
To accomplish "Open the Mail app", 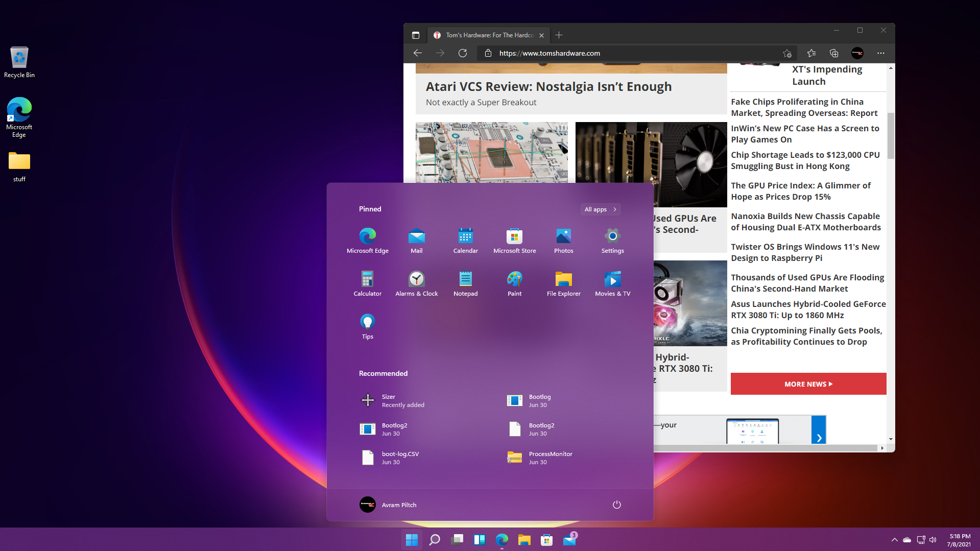I will click(416, 240).
